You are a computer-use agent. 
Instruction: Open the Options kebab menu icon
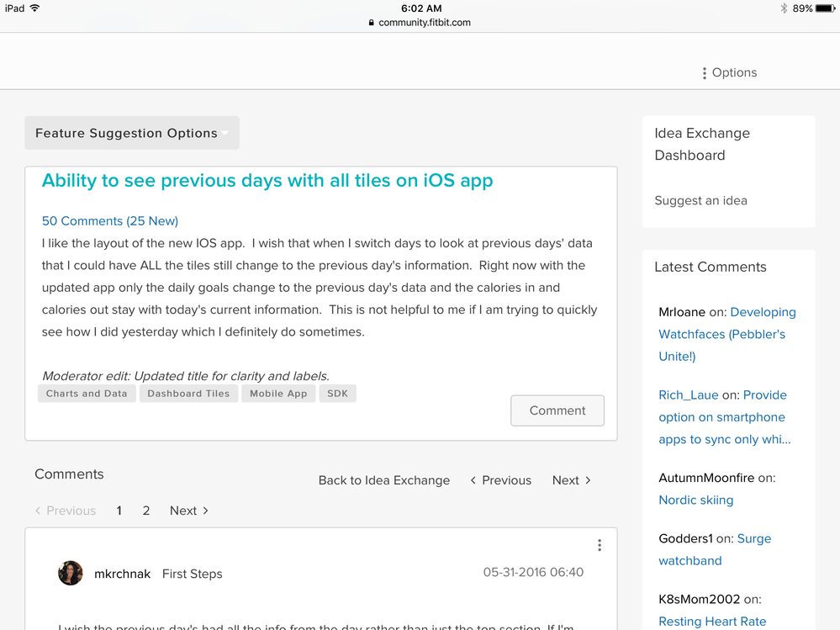tap(704, 73)
